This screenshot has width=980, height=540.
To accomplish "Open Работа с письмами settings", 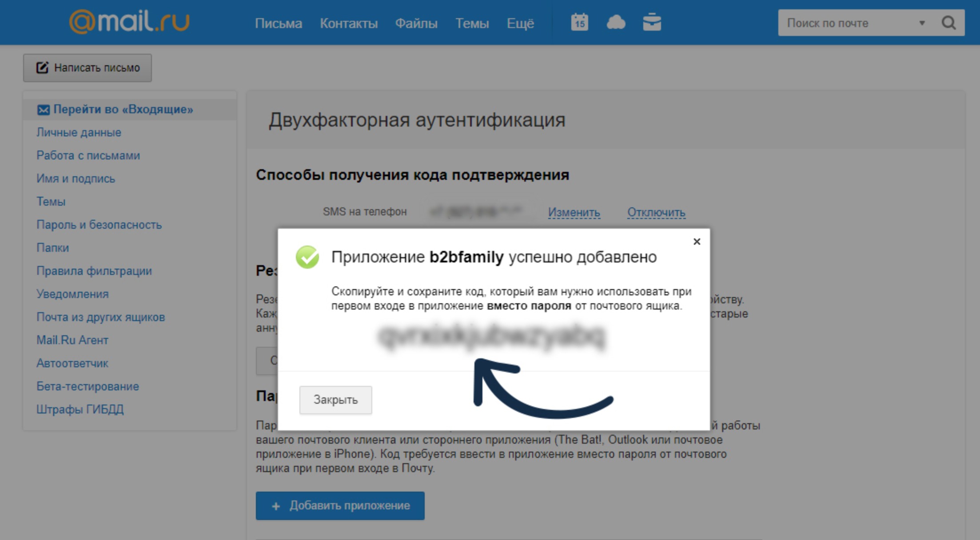I will click(x=88, y=155).
